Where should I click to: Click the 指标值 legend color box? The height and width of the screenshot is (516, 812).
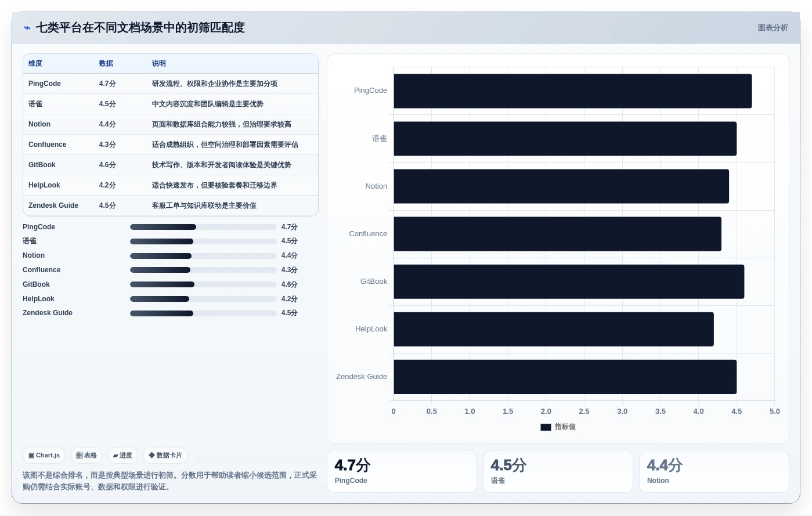tap(546, 427)
